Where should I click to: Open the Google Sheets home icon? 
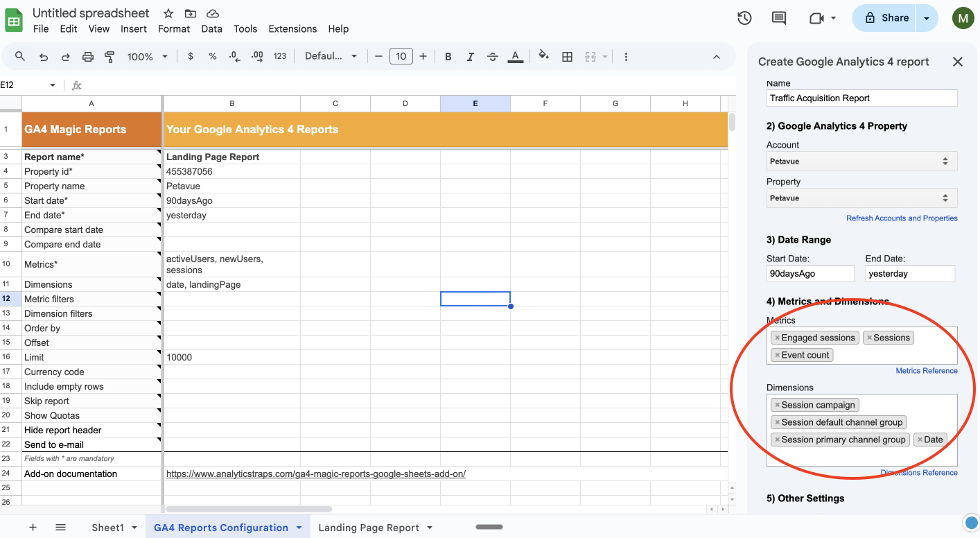(15, 20)
